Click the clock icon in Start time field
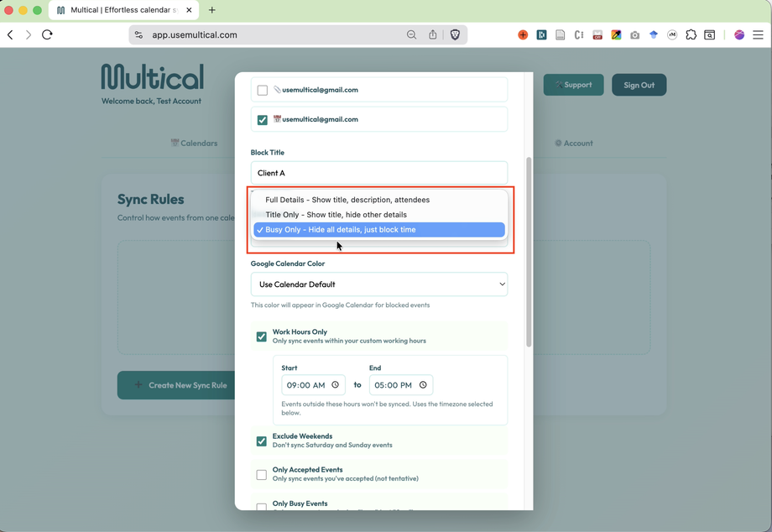772x532 pixels. 336,385
